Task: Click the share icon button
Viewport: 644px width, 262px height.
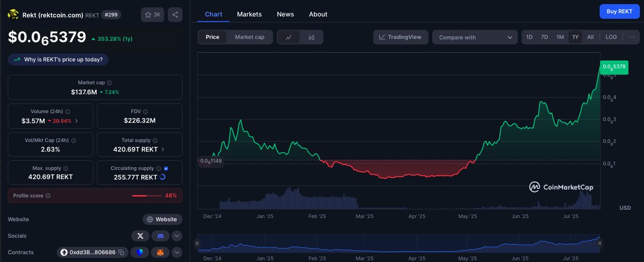Action: click(175, 14)
